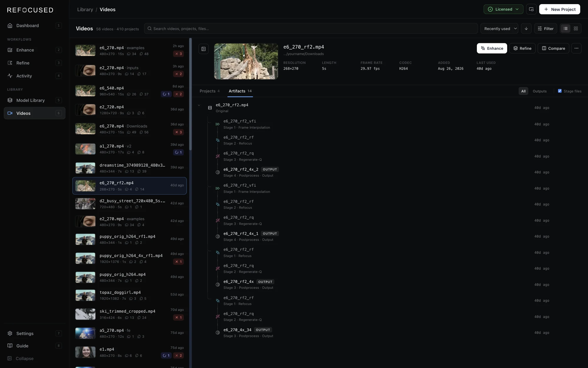The image size is (588, 368).
Task: Click the failed badge on ski_trimmed_cropped.mp4
Action: 178,317
